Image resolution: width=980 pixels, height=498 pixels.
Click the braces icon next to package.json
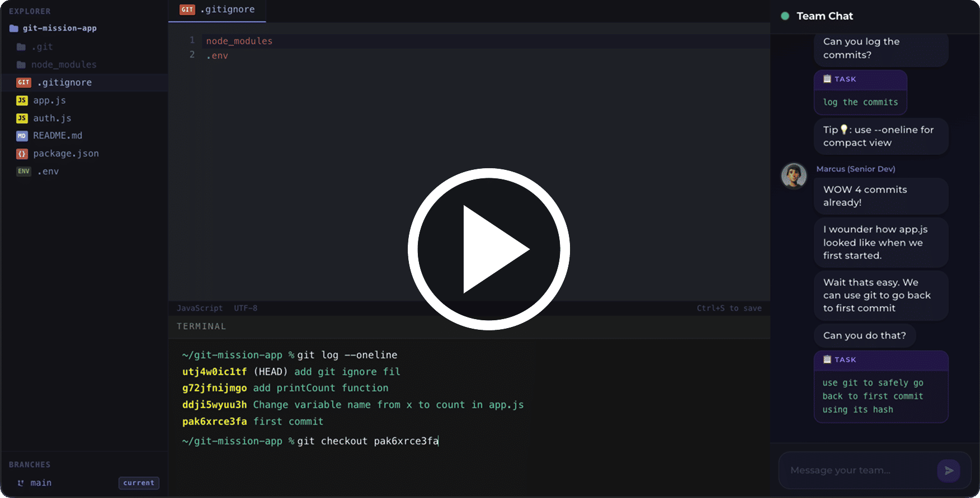(x=22, y=154)
